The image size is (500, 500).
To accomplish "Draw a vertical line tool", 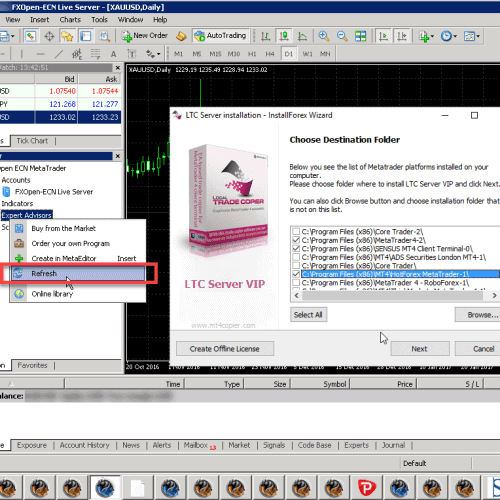I will [22, 54].
